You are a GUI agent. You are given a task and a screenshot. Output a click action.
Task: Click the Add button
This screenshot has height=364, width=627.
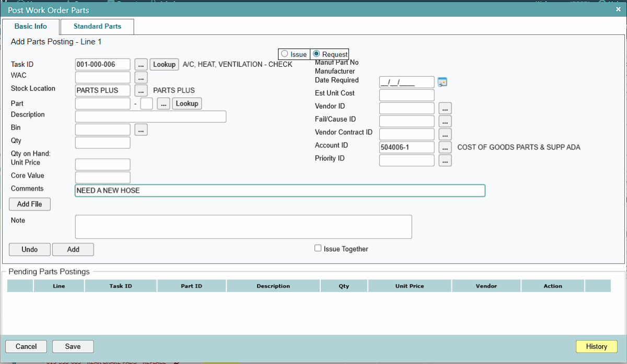point(73,250)
